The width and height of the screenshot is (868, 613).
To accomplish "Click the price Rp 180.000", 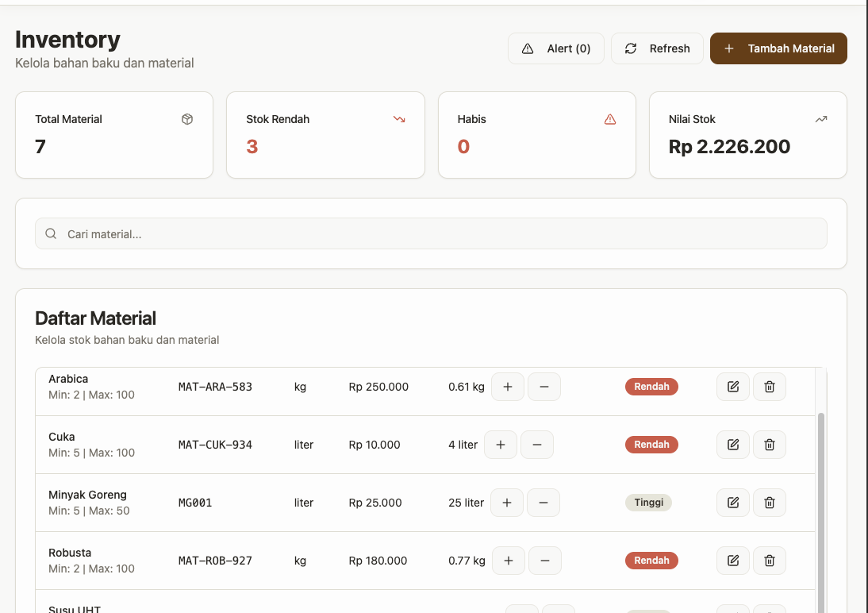I will [378, 561].
